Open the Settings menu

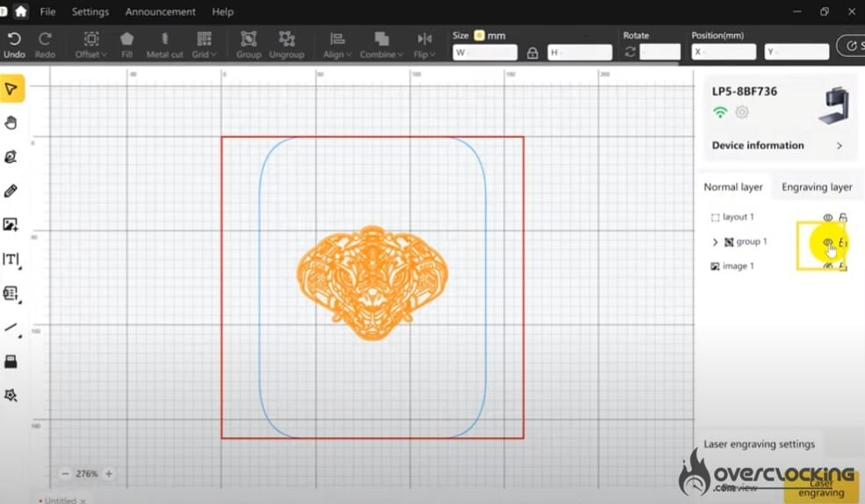point(90,11)
